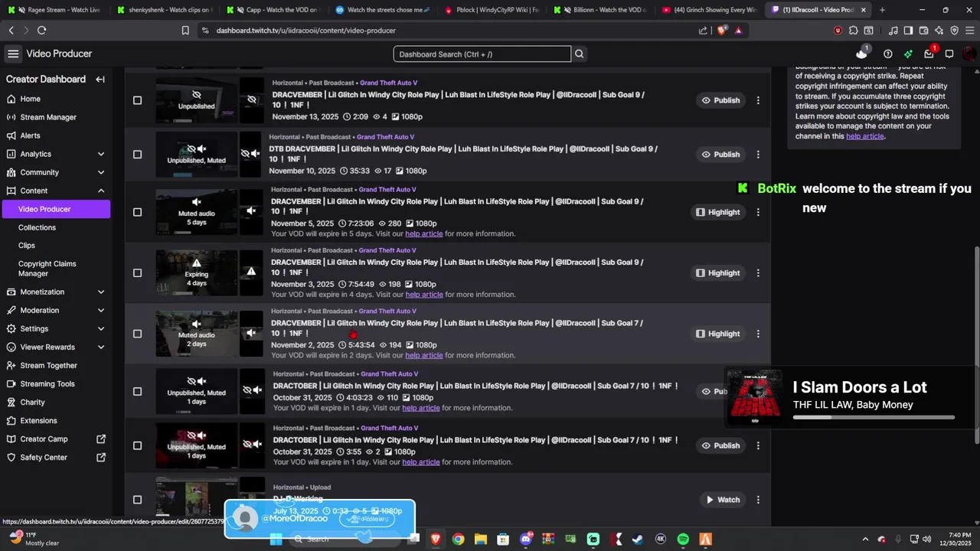Publish the November 10 video
The image size is (980, 551).
(720, 155)
